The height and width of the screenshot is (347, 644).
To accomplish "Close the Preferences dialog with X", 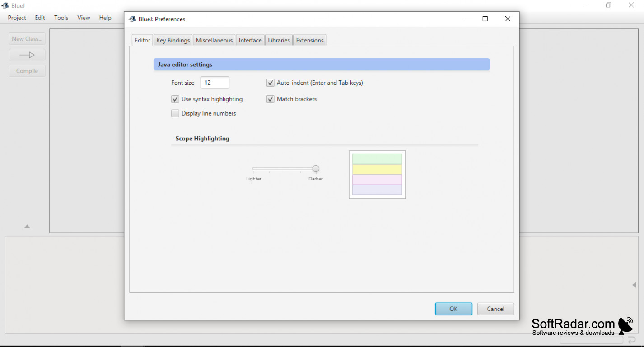I will [x=508, y=19].
